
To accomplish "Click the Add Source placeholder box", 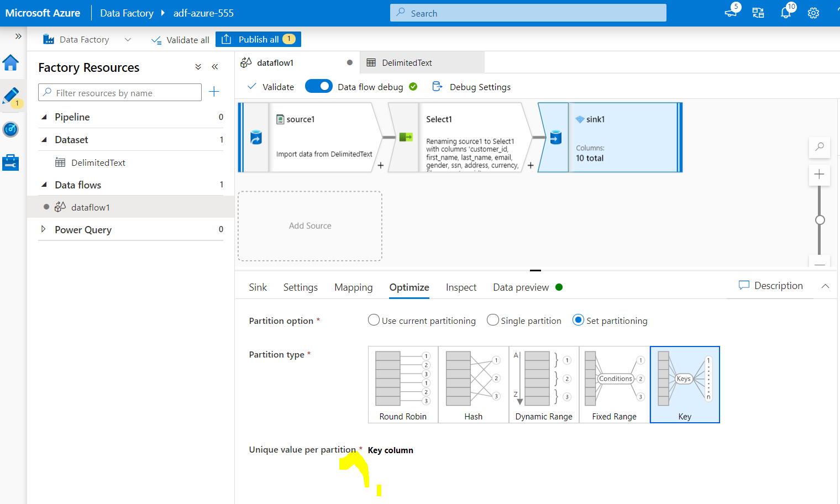I will click(x=310, y=226).
